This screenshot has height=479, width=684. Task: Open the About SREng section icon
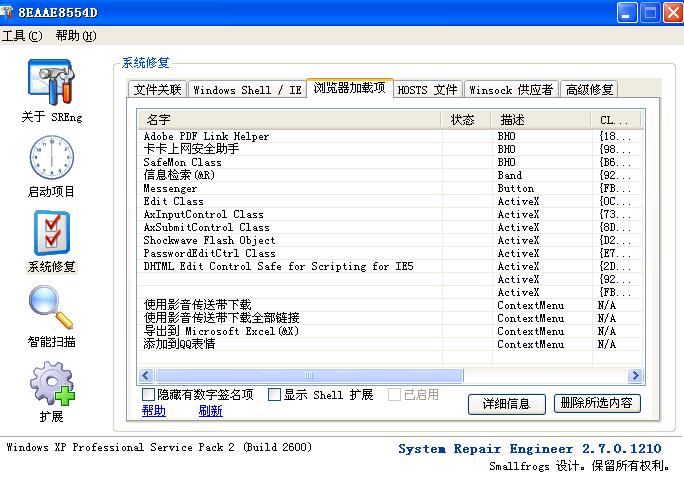click(x=51, y=83)
